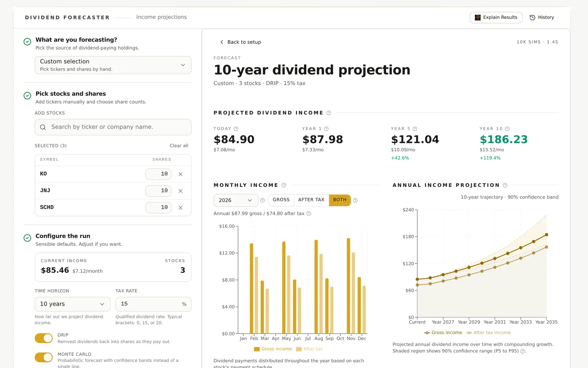588x368 pixels.
Task: Open History via clock icon
Action: 532,17
